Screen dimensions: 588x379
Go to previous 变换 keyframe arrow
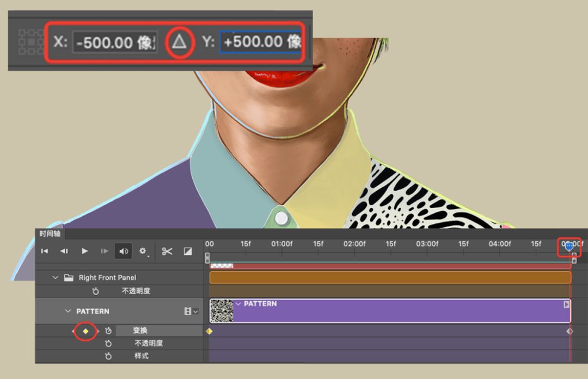(x=73, y=331)
